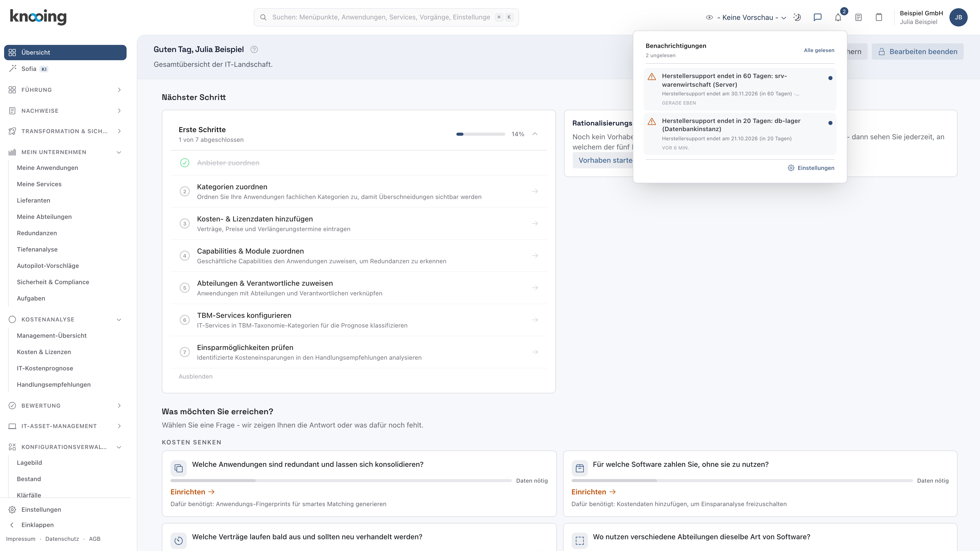Click the JB user avatar
980x551 pixels.
[x=958, y=18]
